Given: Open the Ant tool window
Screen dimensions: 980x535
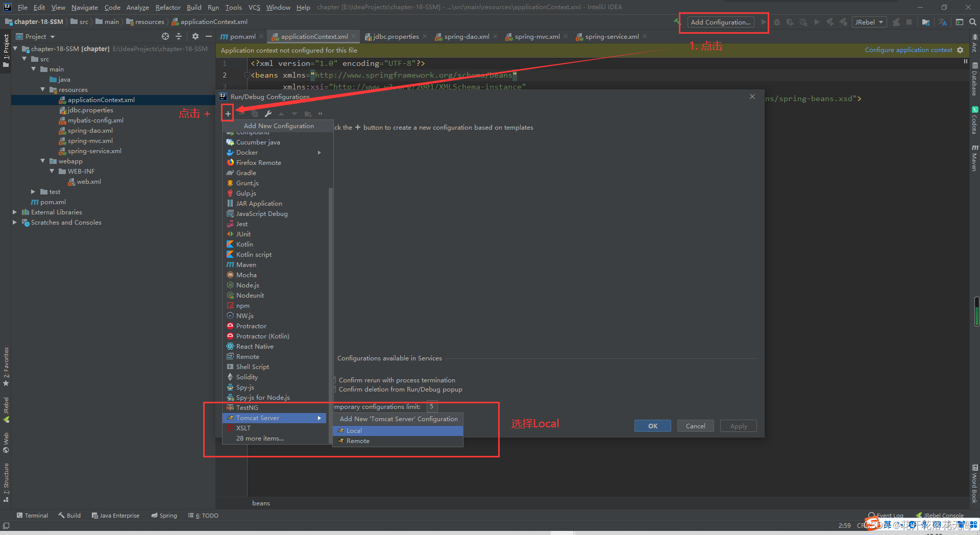Looking at the screenshot, I should pyautogui.click(x=974, y=43).
